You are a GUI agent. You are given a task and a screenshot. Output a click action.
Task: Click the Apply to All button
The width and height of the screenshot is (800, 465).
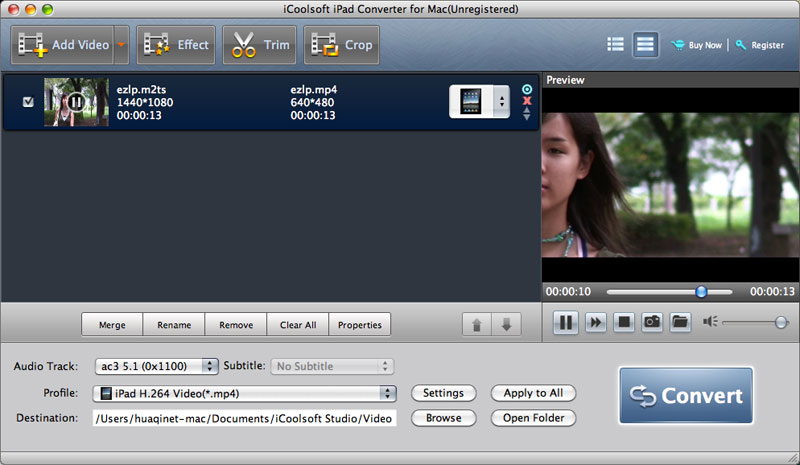[533, 393]
